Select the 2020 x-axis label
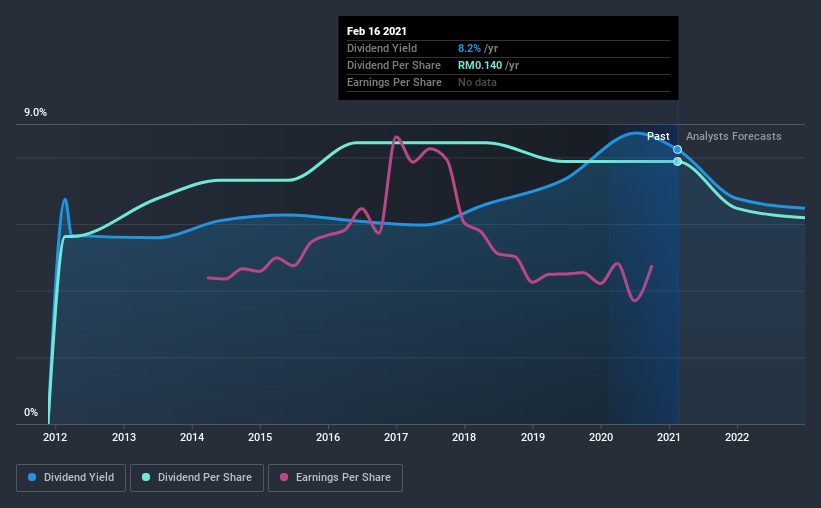Viewport: 821px width, 508px height. [x=601, y=437]
